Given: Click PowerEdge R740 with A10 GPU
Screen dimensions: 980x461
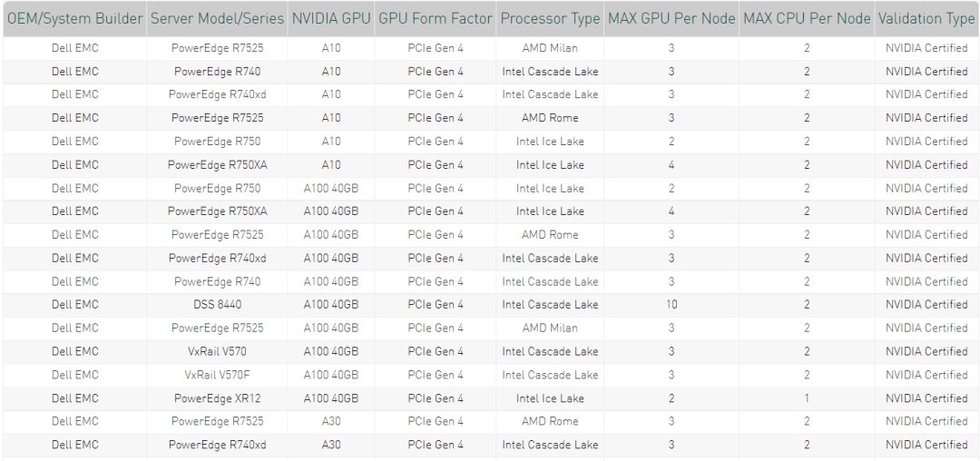Looking at the screenshot, I should 217,72.
